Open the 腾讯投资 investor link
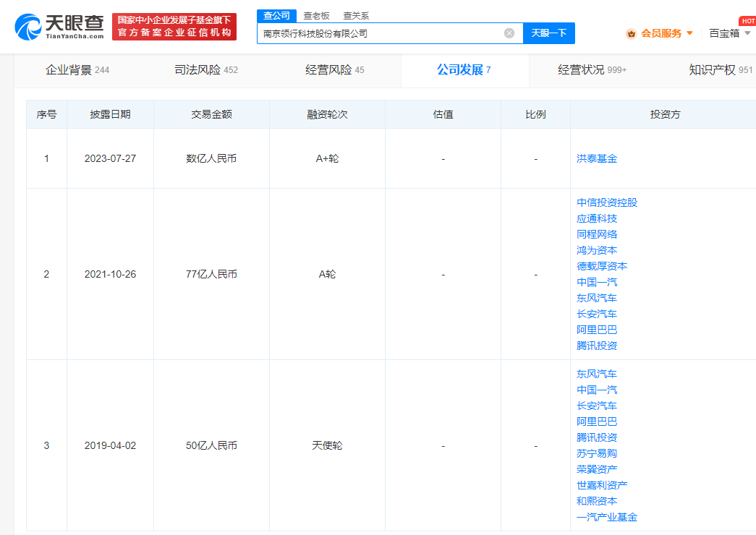 pos(596,345)
